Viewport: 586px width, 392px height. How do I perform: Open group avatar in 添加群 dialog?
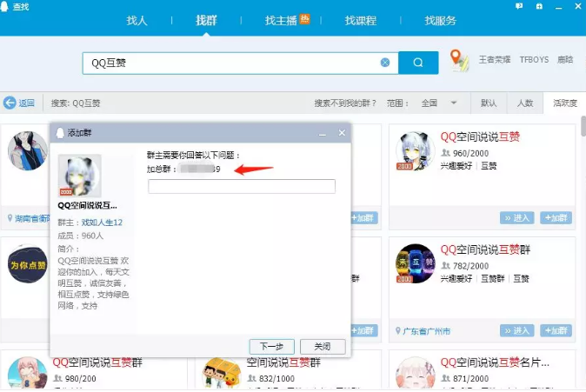[79, 176]
